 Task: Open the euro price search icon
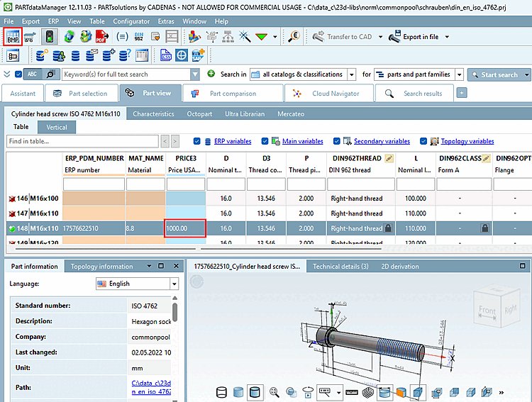294,36
